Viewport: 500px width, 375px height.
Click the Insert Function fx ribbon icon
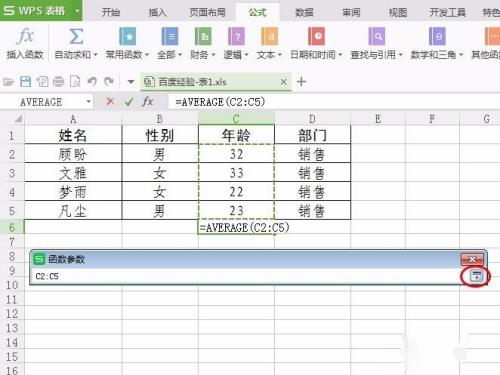(x=25, y=36)
